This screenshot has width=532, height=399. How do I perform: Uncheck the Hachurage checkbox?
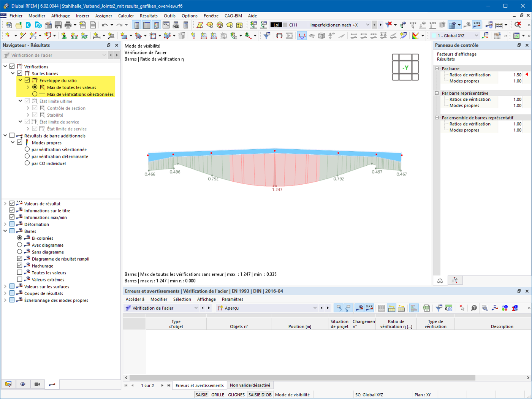[x=20, y=266]
